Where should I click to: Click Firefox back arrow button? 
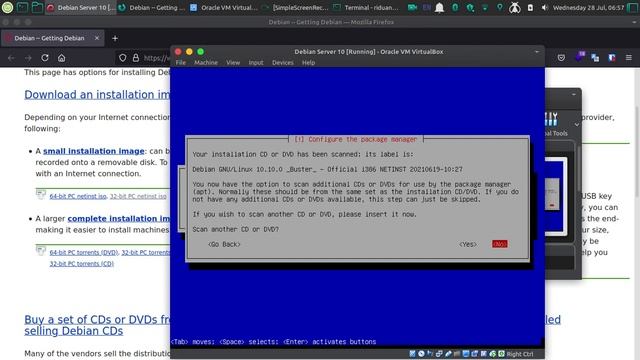[x=11, y=58]
